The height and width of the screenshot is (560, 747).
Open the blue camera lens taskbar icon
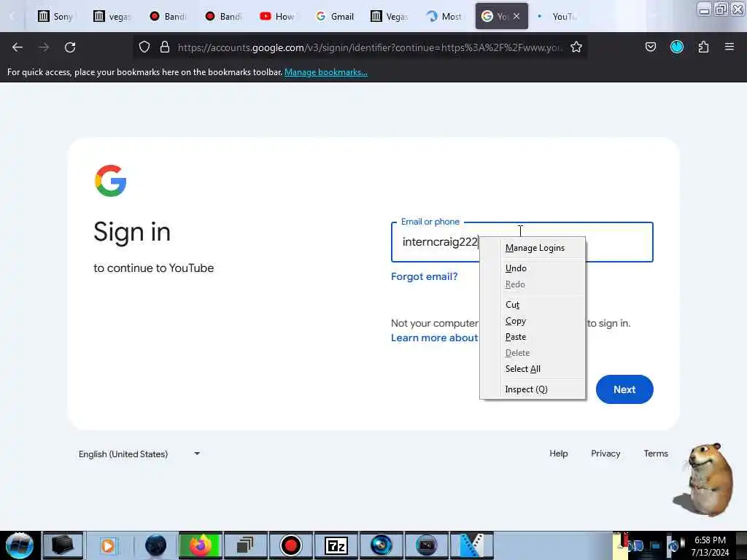click(x=381, y=545)
